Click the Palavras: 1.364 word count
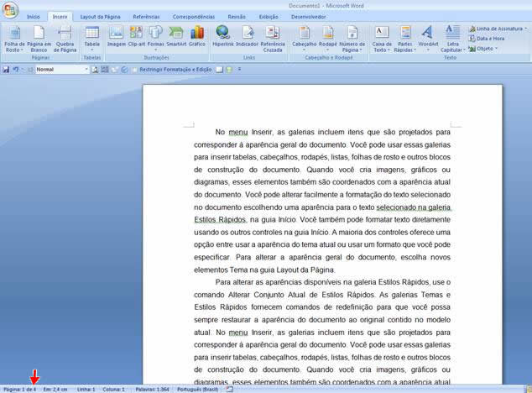 (x=152, y=390)
